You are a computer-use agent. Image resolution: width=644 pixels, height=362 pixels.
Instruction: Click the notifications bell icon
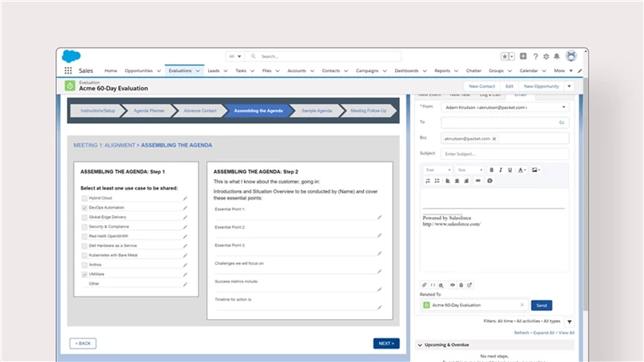pos(557,56)
